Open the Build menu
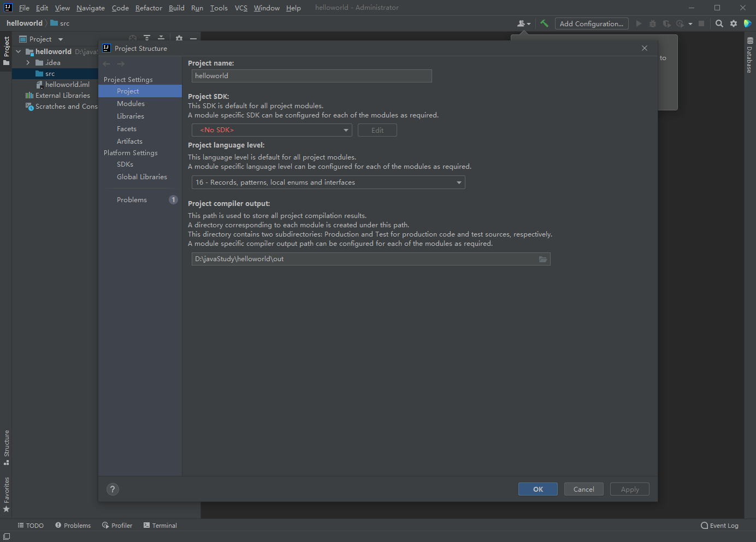The height and width of the screenshot is (542, 756). coord(176,8)
